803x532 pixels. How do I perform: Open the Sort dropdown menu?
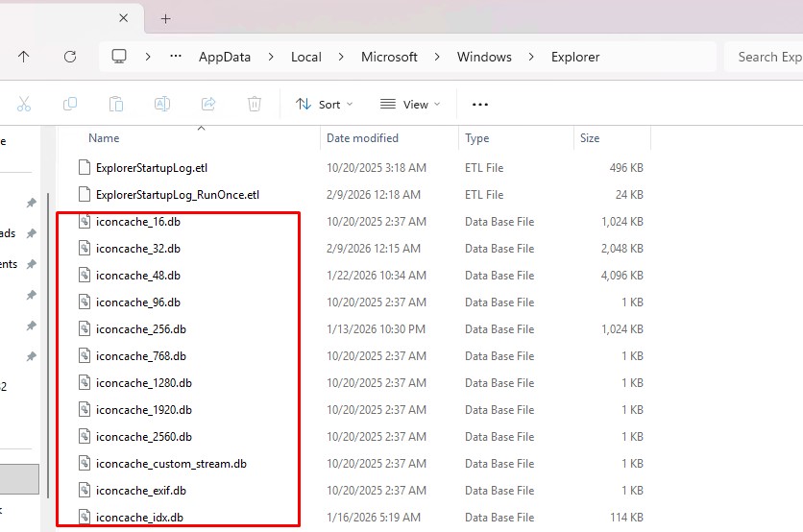324,105
